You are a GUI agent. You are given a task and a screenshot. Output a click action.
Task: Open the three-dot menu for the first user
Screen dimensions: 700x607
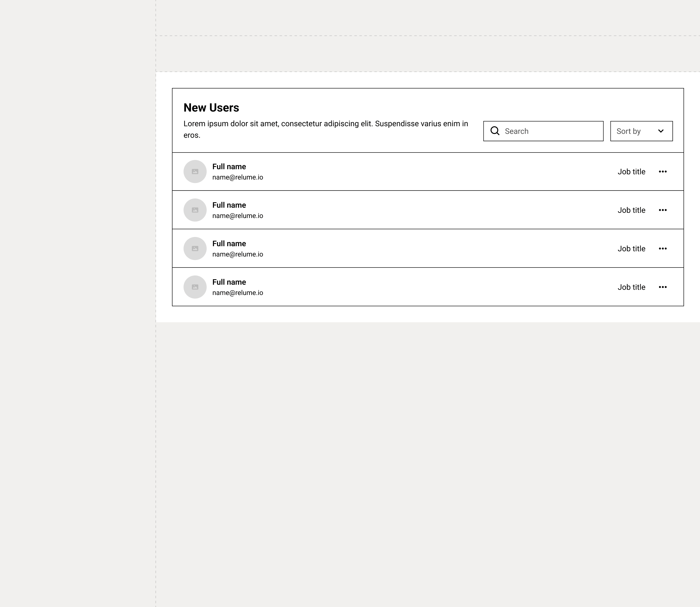pos(663,171)
